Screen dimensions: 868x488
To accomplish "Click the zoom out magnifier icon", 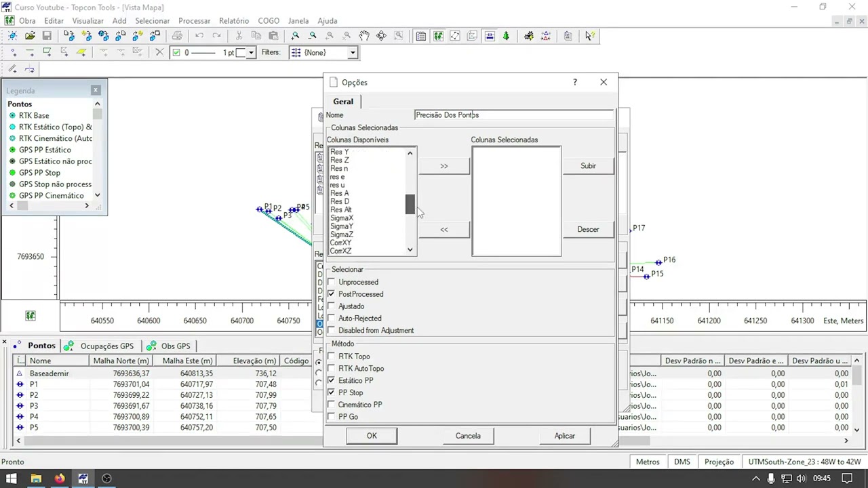I will pos(313,36).
